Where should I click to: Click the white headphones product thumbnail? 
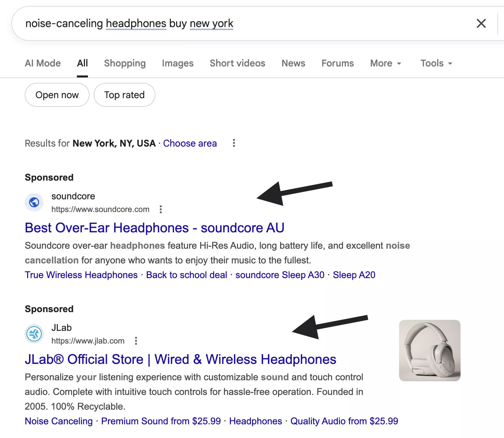tap(430, 350)
